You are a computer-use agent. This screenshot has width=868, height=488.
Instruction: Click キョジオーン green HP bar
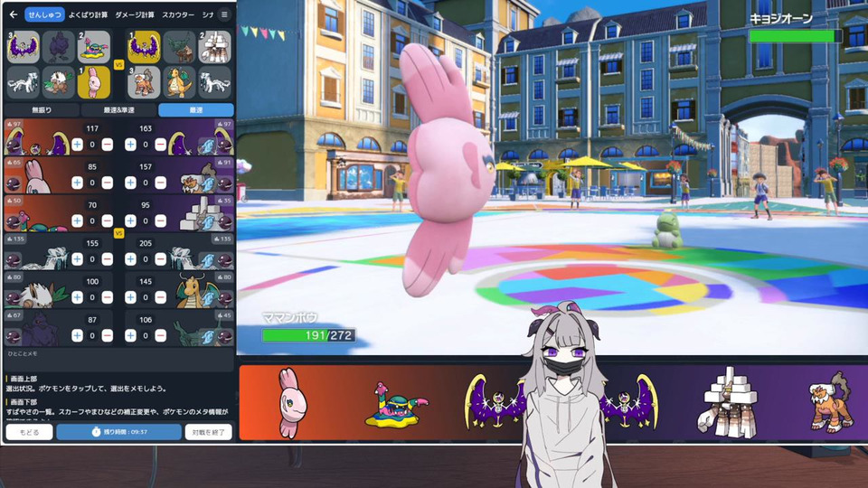795,36
